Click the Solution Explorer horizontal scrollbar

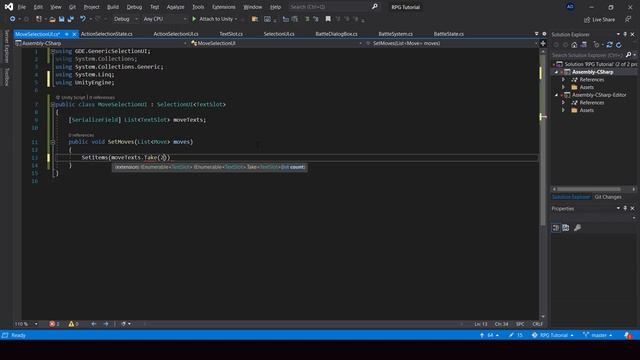(589, 189)
